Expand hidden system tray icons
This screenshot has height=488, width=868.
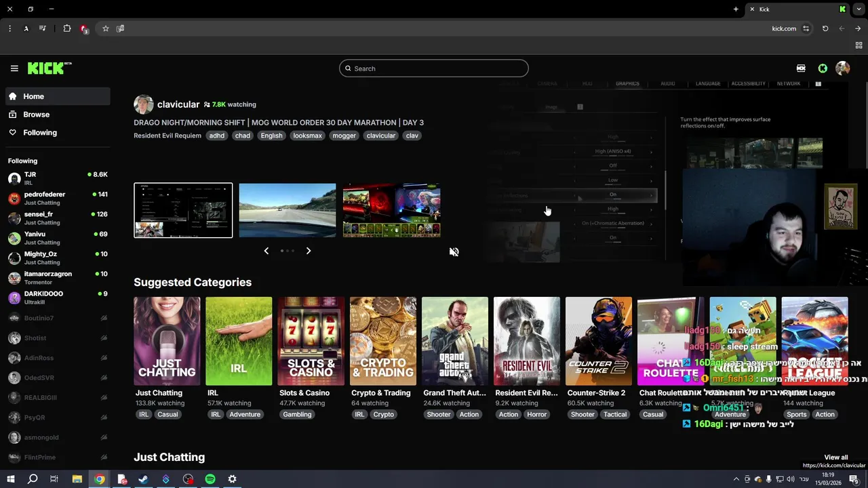click(x=736, y=479)
